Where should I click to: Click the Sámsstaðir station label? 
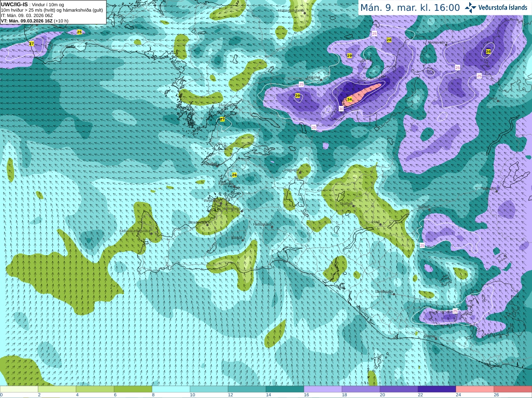pyautogui.click(x=384, y=292)
